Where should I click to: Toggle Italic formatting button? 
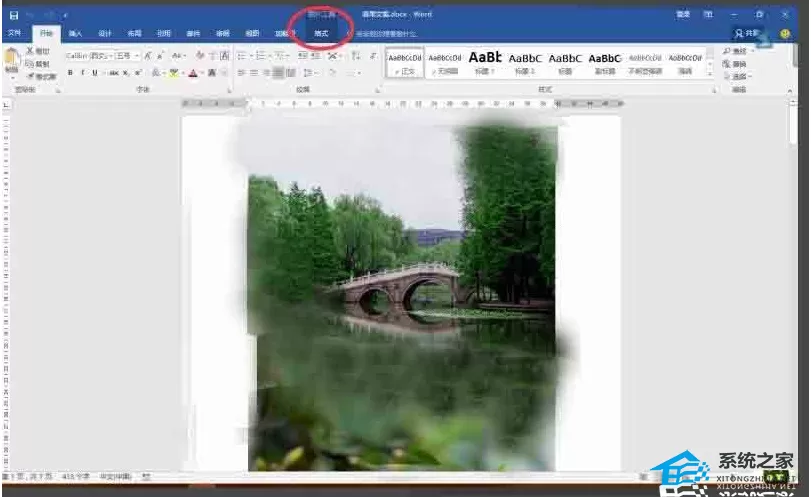click(x=83, y=73)
